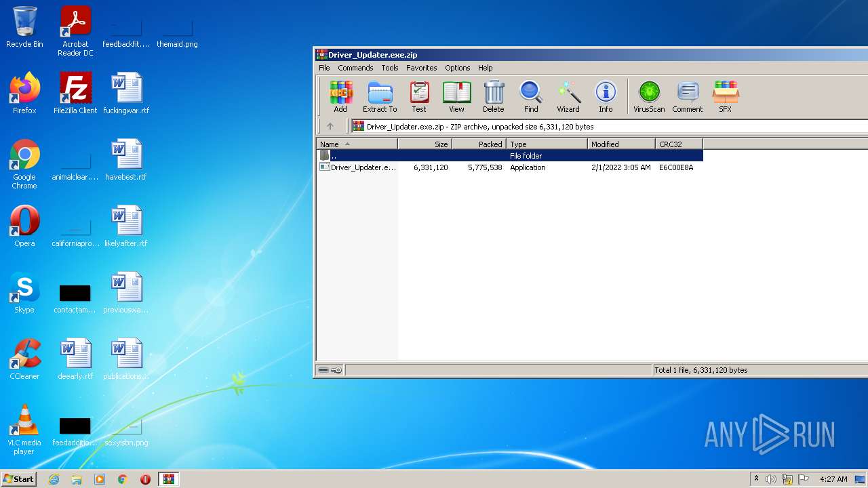The width and height of the screenshot is (868, 488).
Task: Open Google Chrome desktop shortcut
Action: point(24,164)
